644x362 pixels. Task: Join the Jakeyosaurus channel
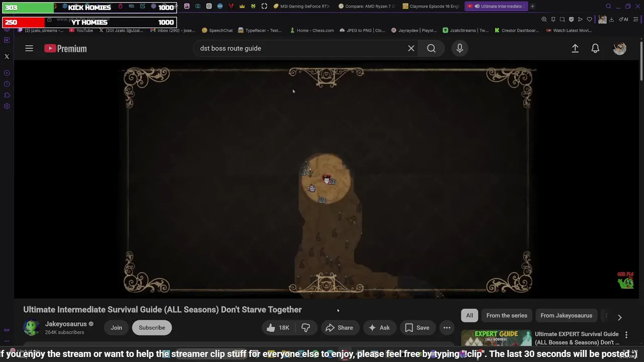116,328
